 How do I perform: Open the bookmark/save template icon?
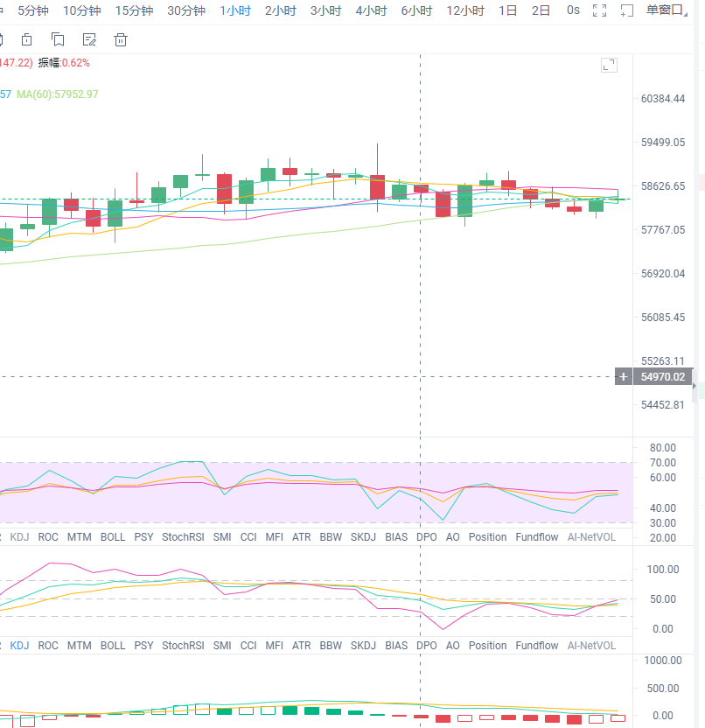(x=58, y=39)
